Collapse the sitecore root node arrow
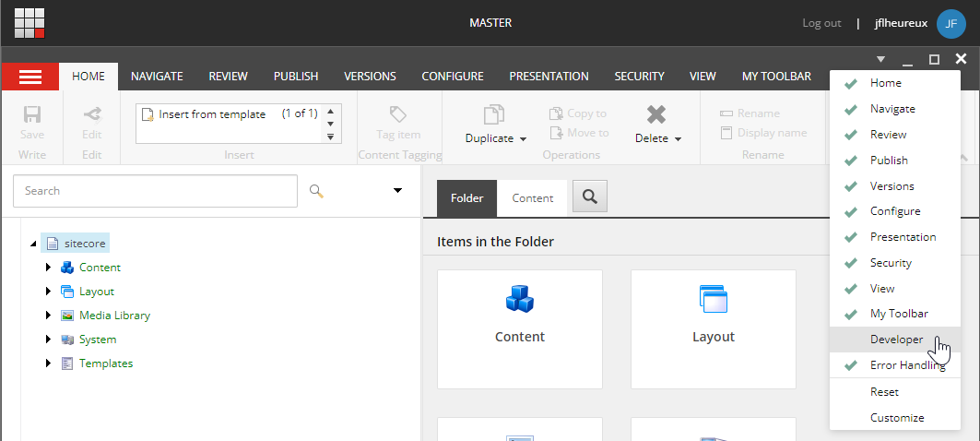The height and width of the screenshot is (441, 980). [33, 244]
